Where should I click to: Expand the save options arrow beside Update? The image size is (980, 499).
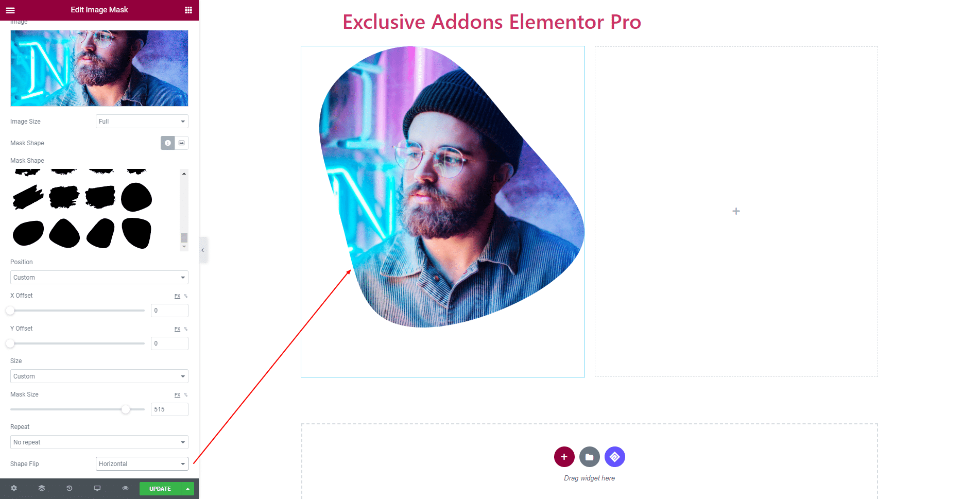188,489
